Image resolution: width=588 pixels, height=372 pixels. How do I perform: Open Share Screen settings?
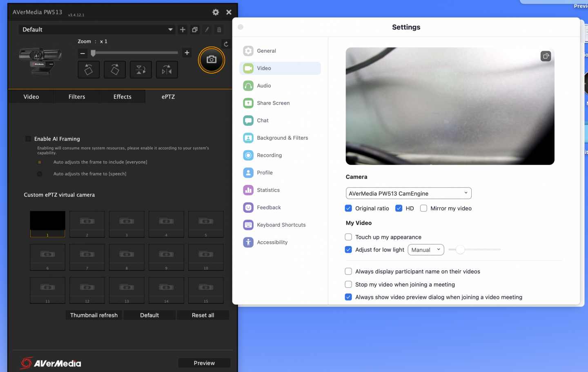click(x=280, y=103)
